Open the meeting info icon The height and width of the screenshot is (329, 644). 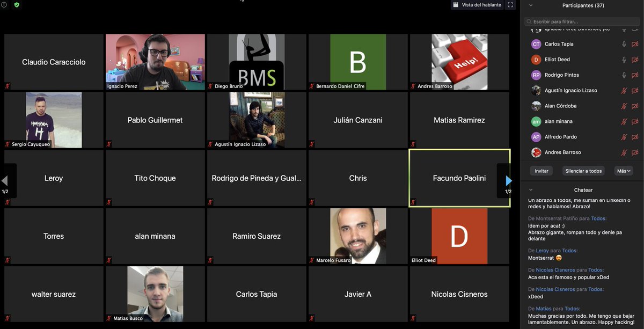[x=4, y=4]
